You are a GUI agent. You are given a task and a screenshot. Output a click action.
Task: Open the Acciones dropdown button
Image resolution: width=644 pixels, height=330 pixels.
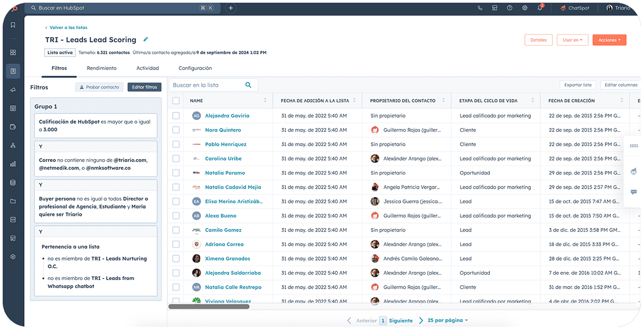[x=609, y=40]
